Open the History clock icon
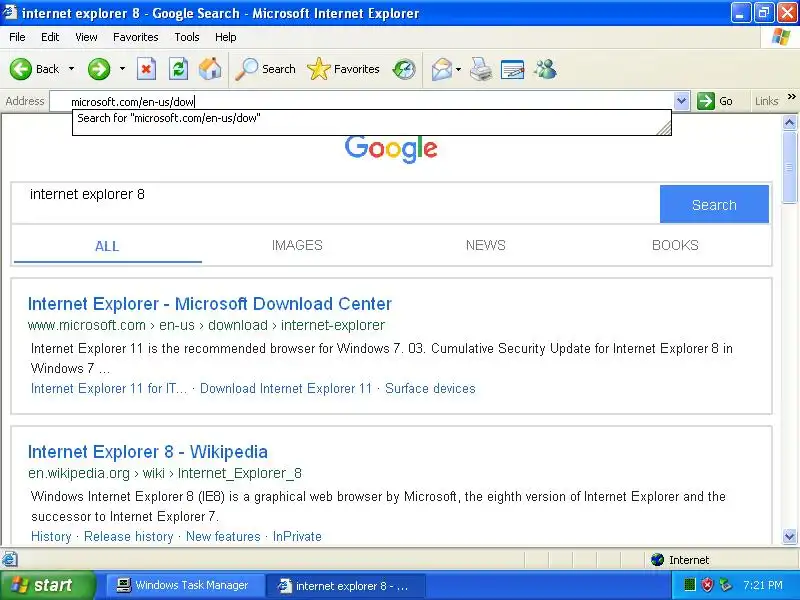This screenshot has height=600, width=800. click(x=404, y=69)
